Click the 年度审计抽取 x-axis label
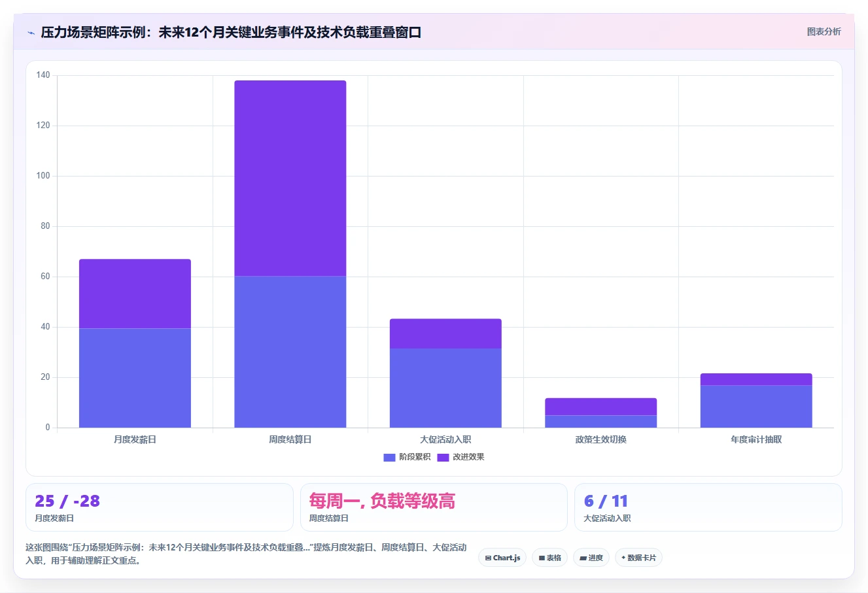 [x=756, y=439]
